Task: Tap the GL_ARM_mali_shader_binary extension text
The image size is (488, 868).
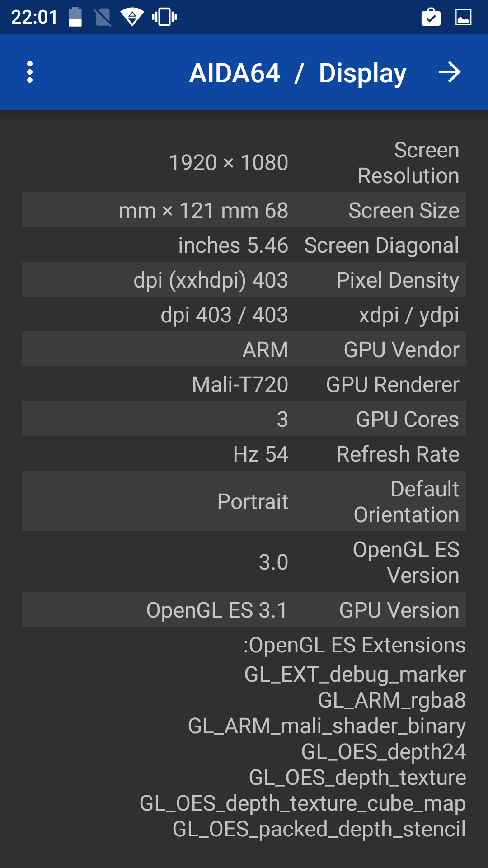Action: tap(327, 726)
